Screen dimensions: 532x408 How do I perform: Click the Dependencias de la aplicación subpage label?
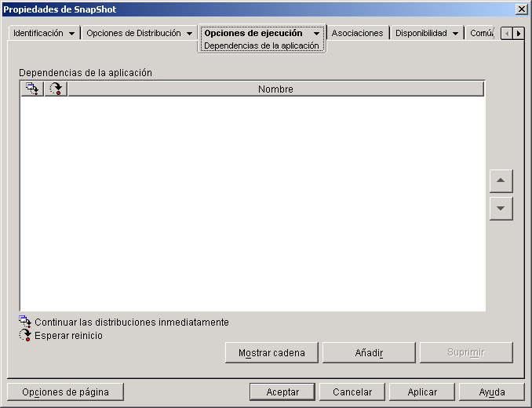coord(261,46)
